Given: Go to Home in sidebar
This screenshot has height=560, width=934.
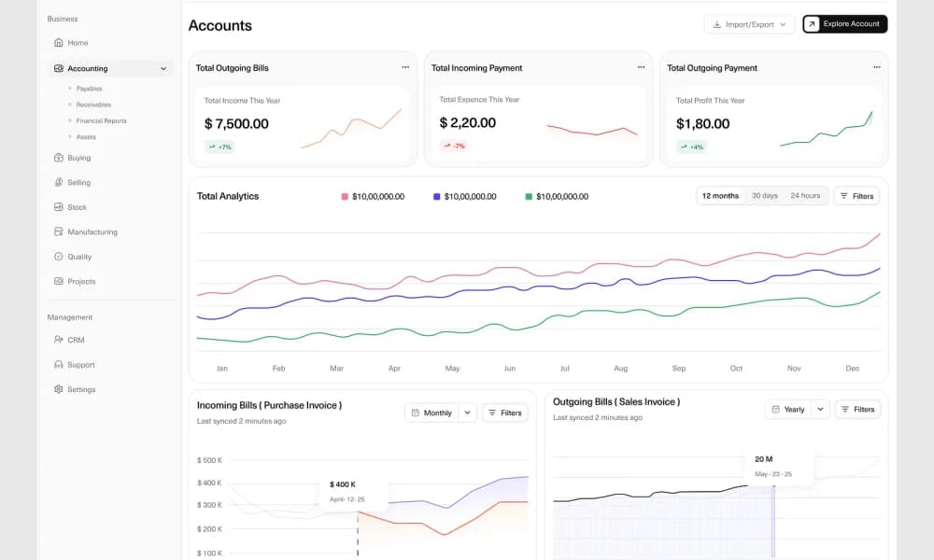Looking at the screenshot, I should point(78,43).
